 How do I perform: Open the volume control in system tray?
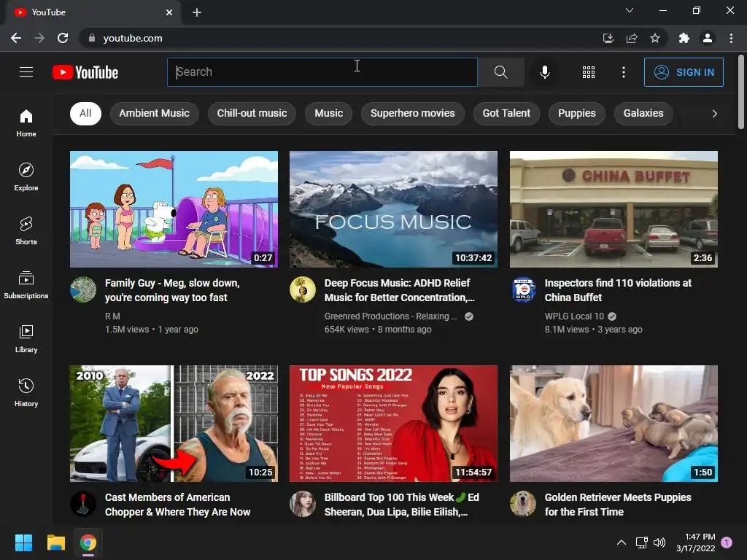click(x=659, y=542)
